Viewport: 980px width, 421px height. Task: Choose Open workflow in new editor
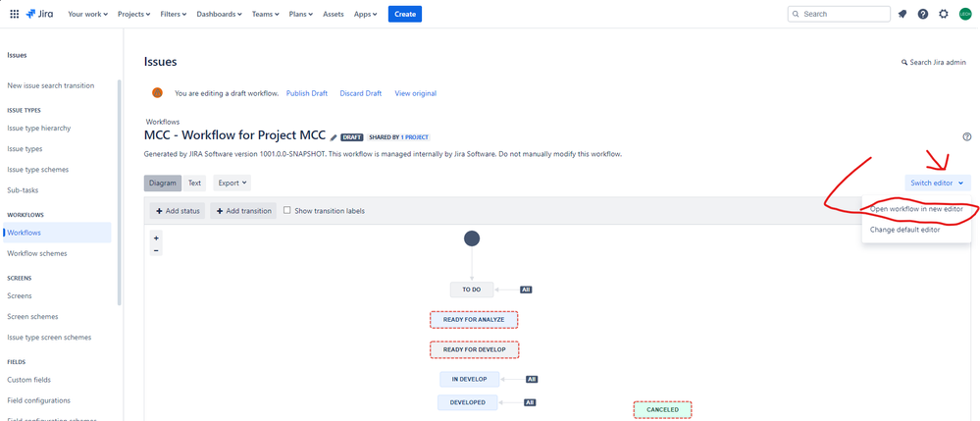coord(916,209)
